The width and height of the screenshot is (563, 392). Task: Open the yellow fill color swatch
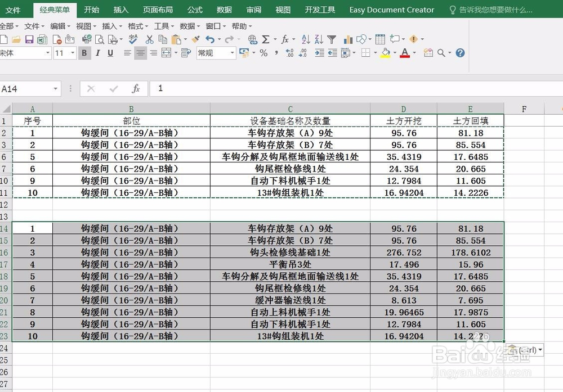point(385,53)
